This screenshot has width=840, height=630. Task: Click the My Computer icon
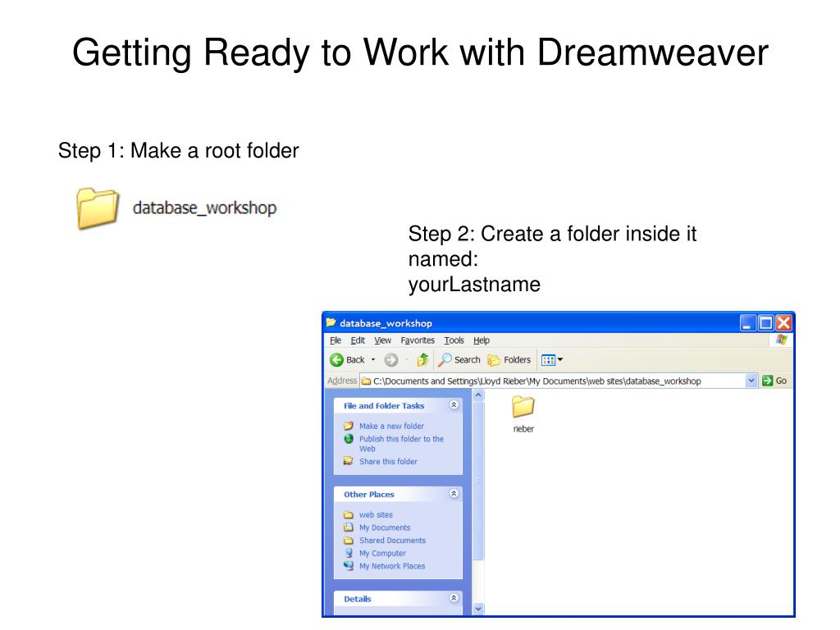pos(349,553)
